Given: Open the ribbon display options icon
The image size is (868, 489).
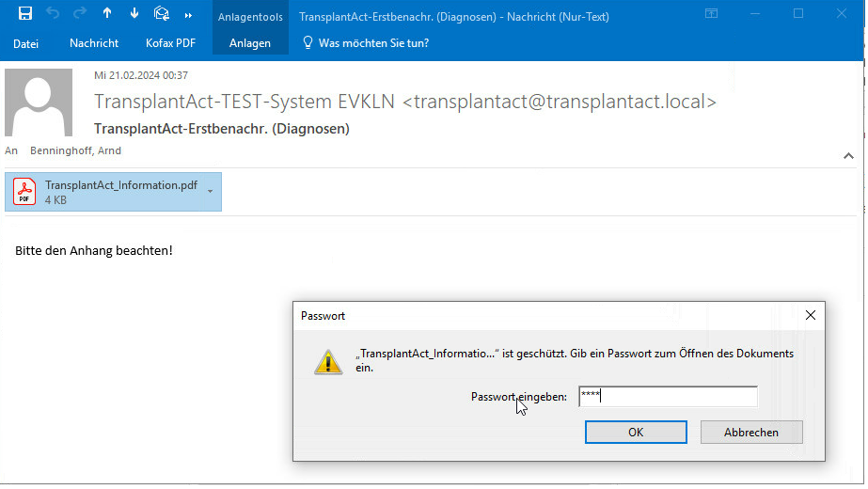Looking at the screenshot, I should tap(711, 14).
